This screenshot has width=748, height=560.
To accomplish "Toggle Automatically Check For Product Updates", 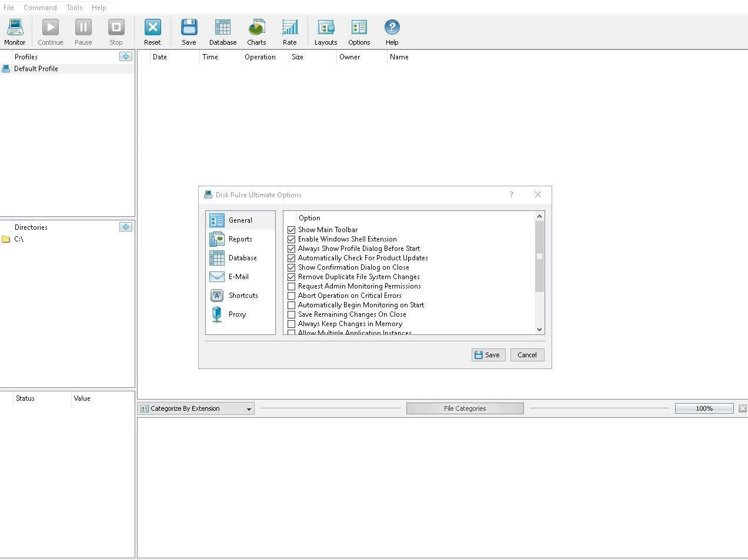I will 291,258.
